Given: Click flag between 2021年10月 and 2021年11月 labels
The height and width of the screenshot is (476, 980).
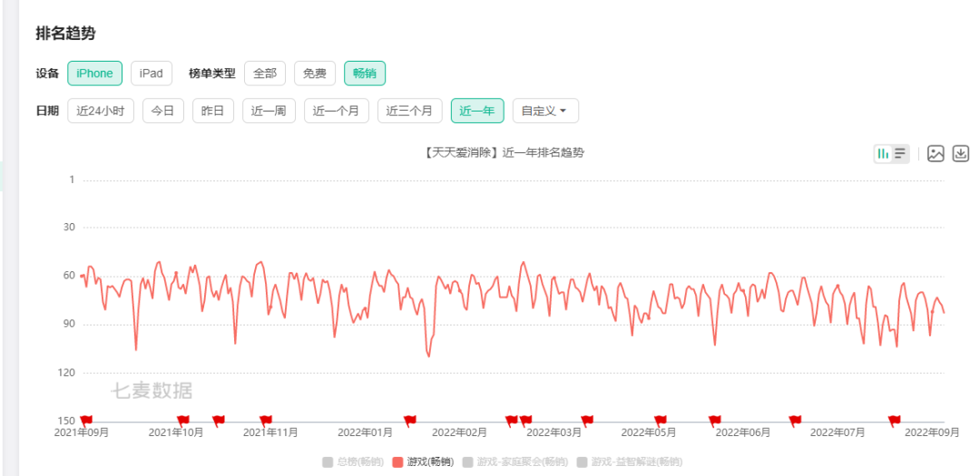Looking at the screenshot, I should click(x=218, y=421).
